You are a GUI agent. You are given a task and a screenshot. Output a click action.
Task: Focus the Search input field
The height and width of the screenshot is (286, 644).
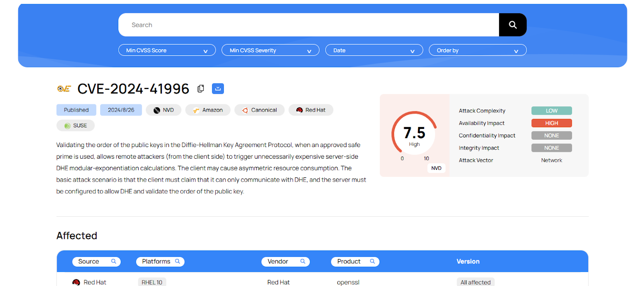pyautogui.click(x=308, y=25)
